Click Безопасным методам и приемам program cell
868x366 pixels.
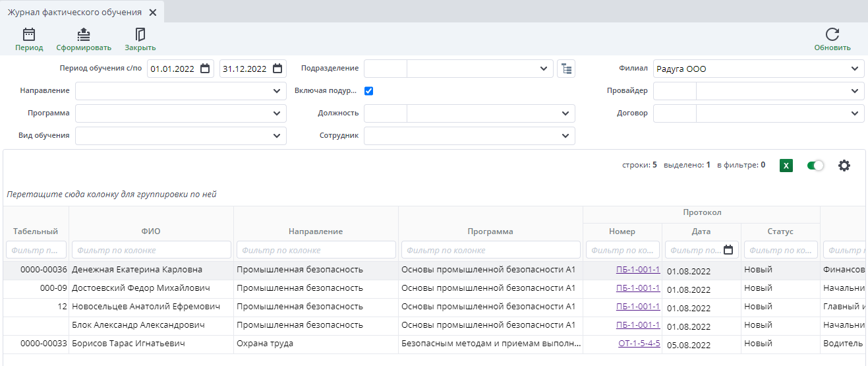[x=490, y=344]
